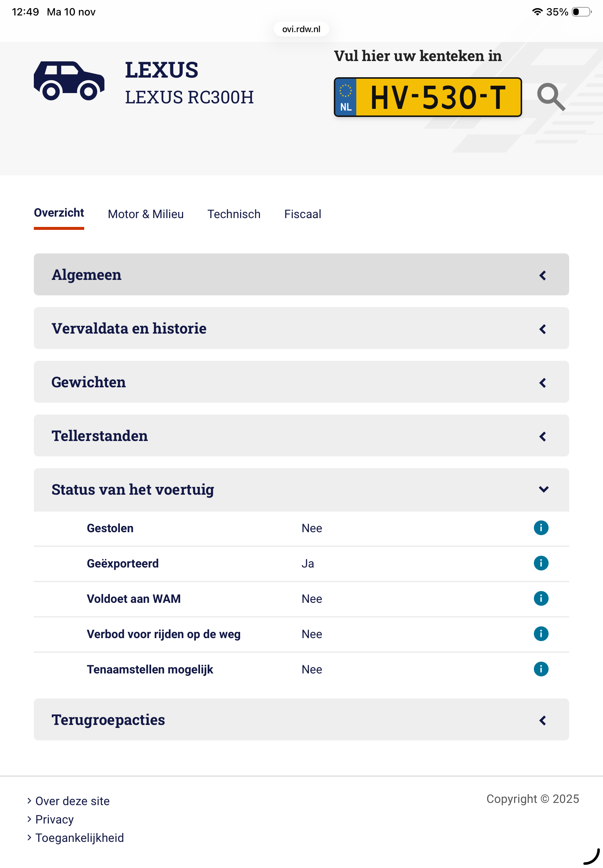This screenshot has height=868, width=603.
Task: Show info for Verbod voor rijden
Action: [540, 633]
